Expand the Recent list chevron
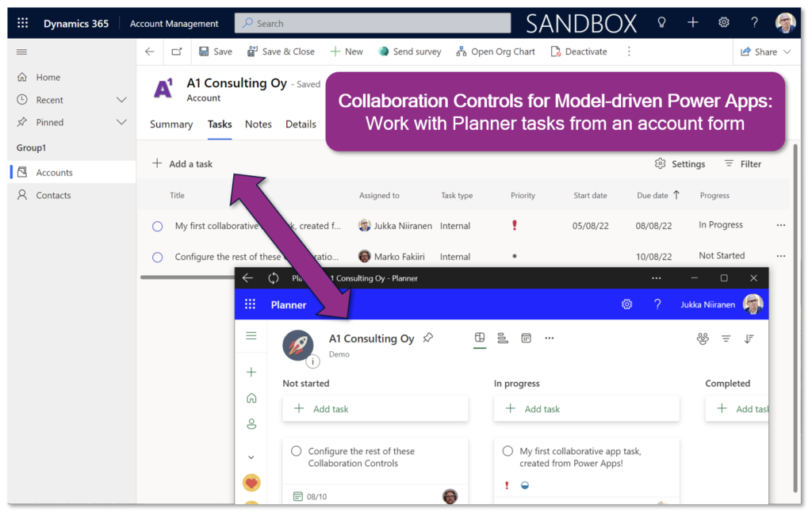Image resolution: width=812 pixels, height=516 pixels. click(x=121, y=100)
